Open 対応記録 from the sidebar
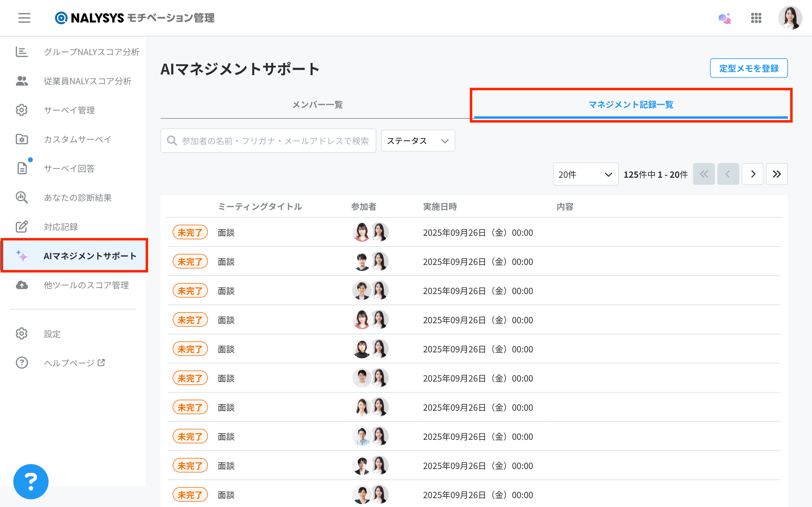812x507 pixels. (x=61, y=227)
